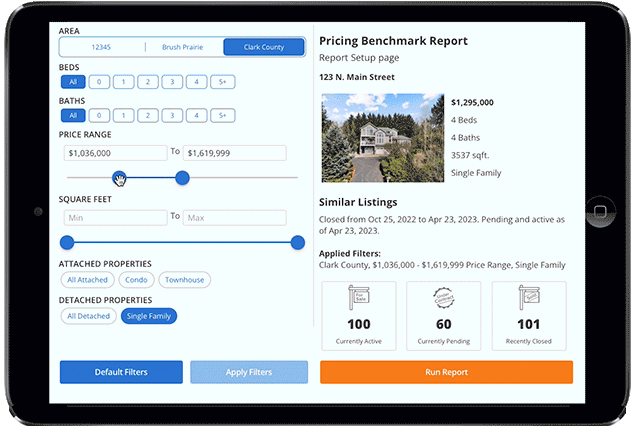Screen dimensions: 635x426
Task: Click the Currently Pending stamp icon
Action: [x=443, y=300]
